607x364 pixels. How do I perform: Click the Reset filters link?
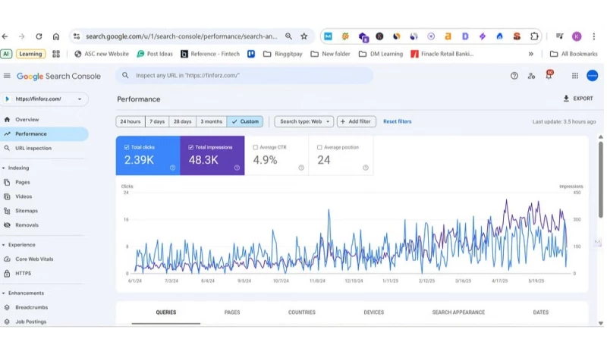coord(397,121)
